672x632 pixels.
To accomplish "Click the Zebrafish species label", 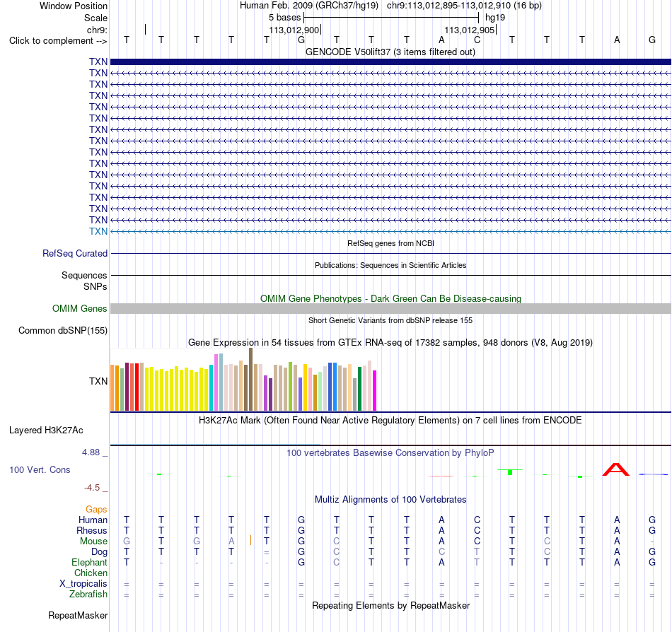I will click(88, 595).
